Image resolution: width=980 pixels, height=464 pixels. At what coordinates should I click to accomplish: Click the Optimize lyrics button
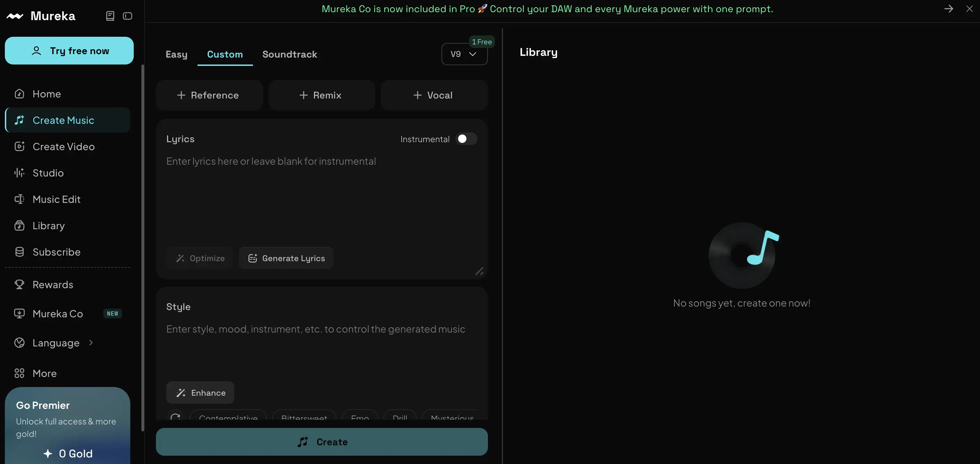(200, 258)
